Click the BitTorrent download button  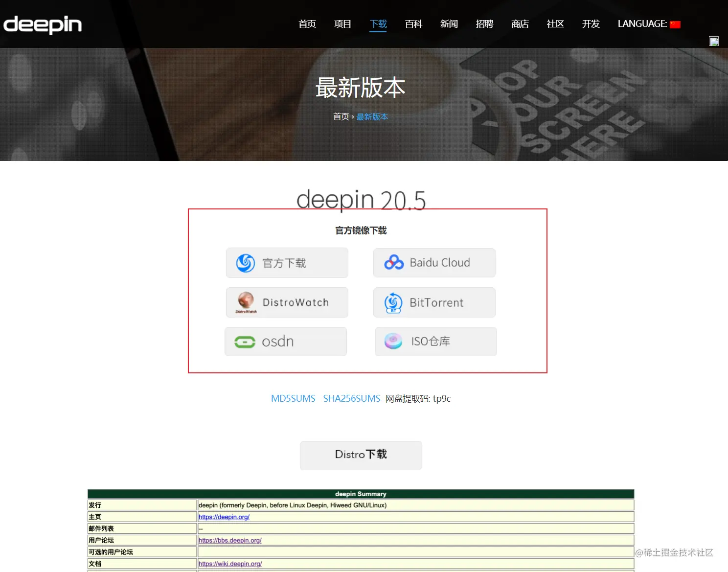(x=434, y=302)
